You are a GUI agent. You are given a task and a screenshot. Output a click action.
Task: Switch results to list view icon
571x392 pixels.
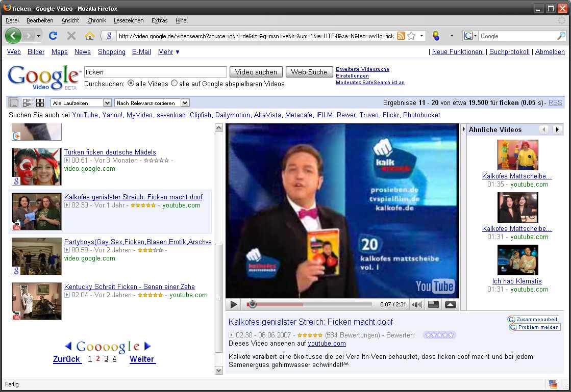[x=13, y=103]
